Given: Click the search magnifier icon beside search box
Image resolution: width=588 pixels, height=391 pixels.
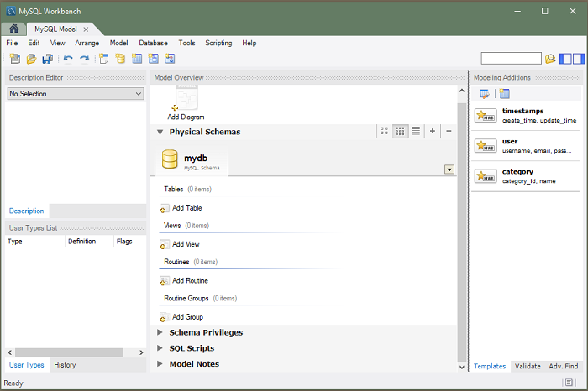Looking at the screenshot, I should point(550,59).
